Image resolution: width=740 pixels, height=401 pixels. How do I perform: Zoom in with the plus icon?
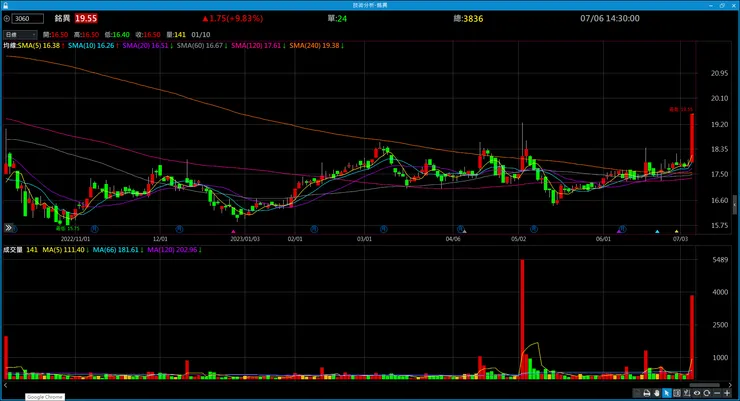click(727, 393)
